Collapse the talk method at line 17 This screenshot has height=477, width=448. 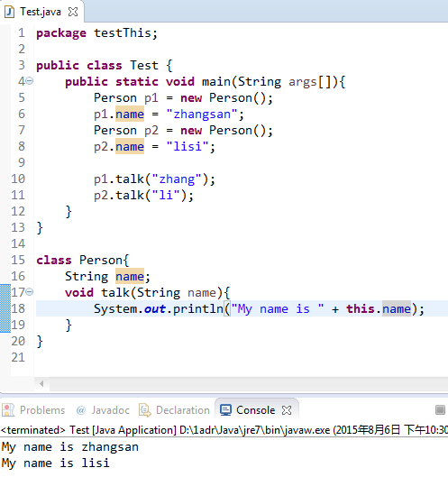click(30, 292)
